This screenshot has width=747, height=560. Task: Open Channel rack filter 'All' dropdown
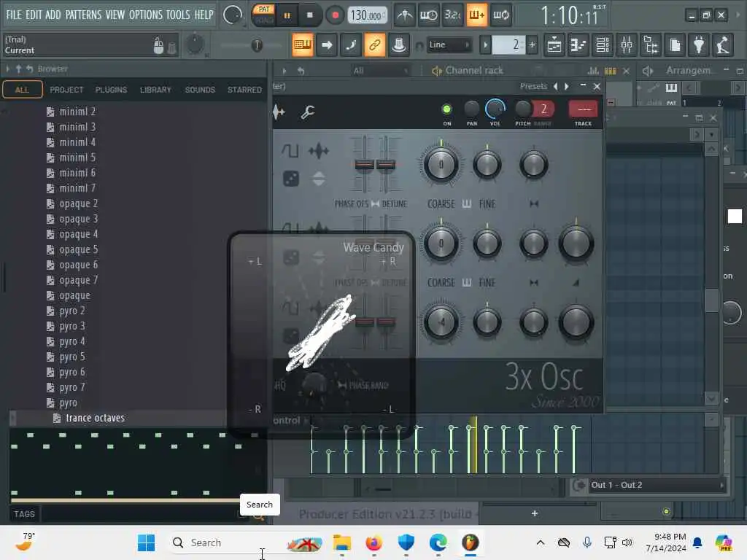(x=379, y=71)
